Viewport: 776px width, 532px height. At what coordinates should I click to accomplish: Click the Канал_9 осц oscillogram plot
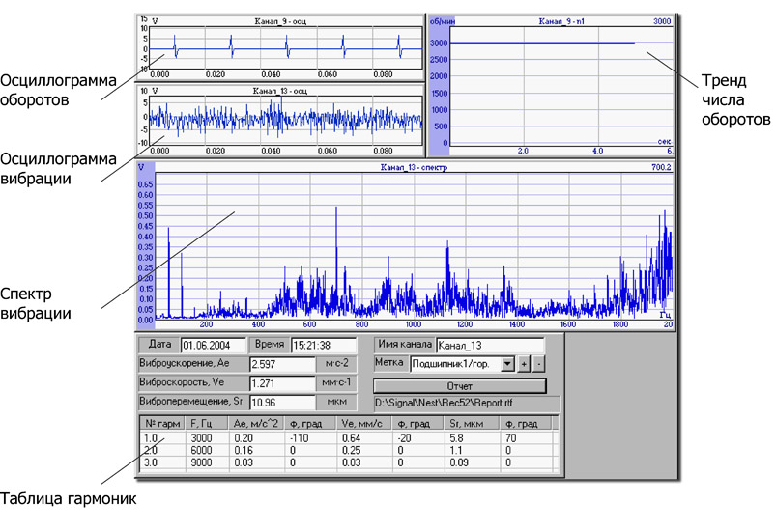288,47
